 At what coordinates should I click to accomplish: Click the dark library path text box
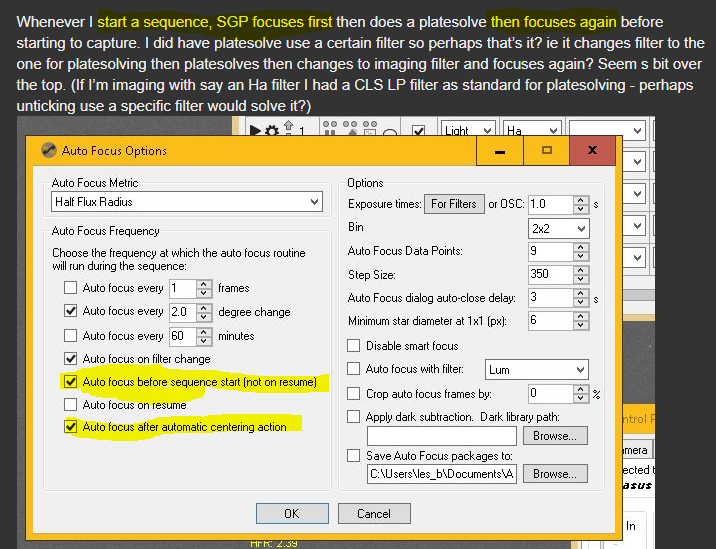[x=441, y=435]
